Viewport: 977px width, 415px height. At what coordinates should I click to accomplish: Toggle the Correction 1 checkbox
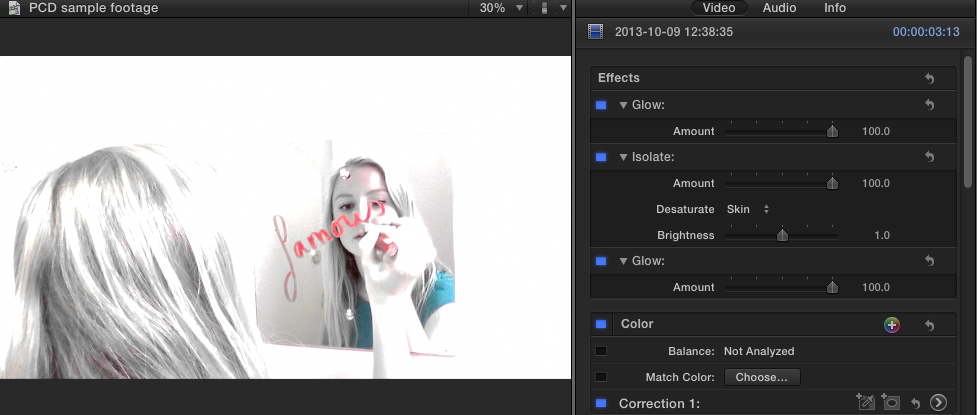coord(601,404)
